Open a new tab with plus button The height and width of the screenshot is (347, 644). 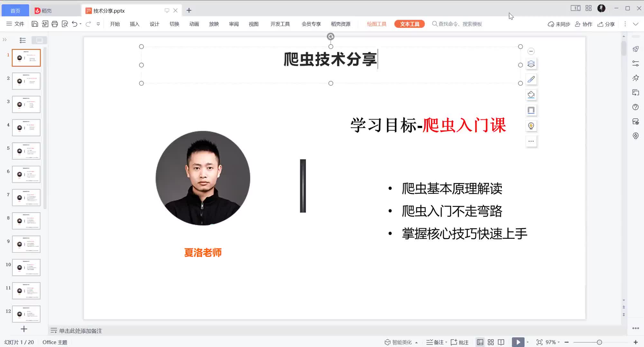(189, 11)
